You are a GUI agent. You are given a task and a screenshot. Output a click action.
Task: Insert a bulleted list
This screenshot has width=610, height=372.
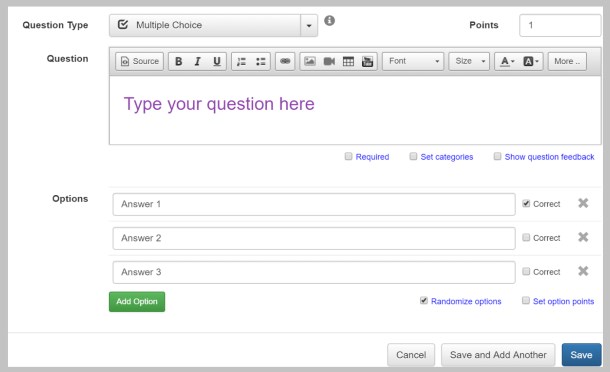coord(261,61)
